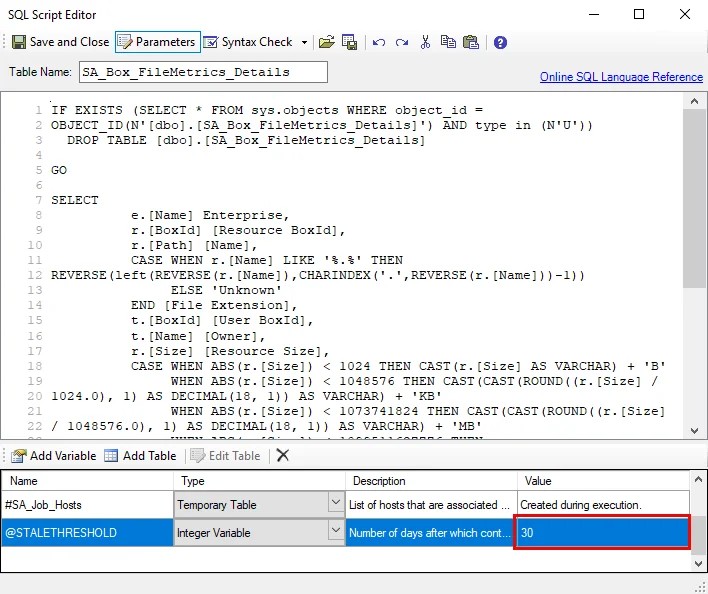Open Online SQL Language Reference link
Viewport: 708px width, 594px height.
pos(621,77)
